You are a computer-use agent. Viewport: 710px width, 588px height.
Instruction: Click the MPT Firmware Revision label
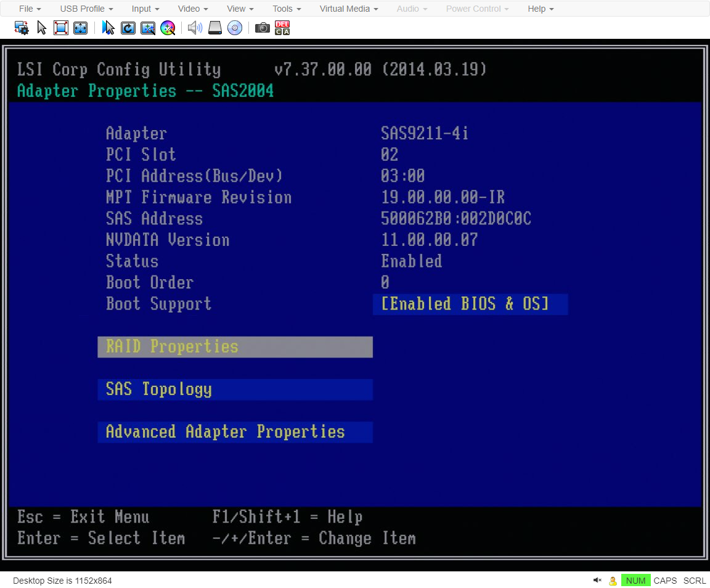[199, 197]
